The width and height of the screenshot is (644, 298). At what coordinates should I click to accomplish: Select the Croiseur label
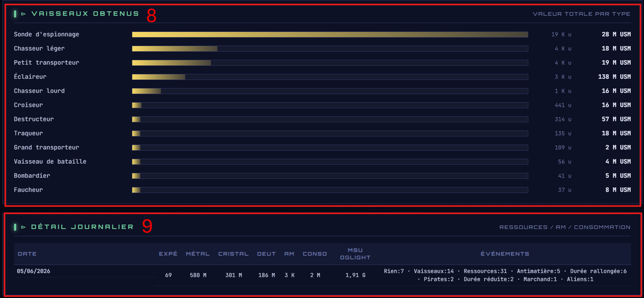(x=28, y=105)
